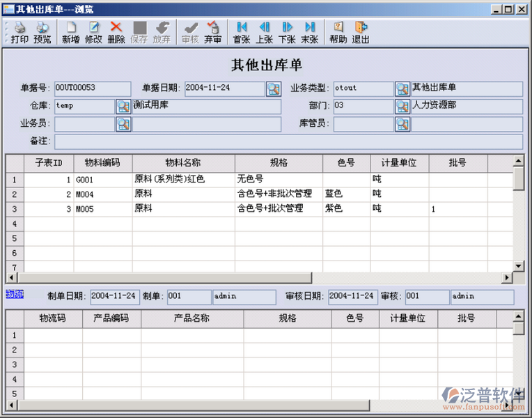Go to next record with 下张
Viewport: 532px width, 418px height.
click(x=287, y=32)
